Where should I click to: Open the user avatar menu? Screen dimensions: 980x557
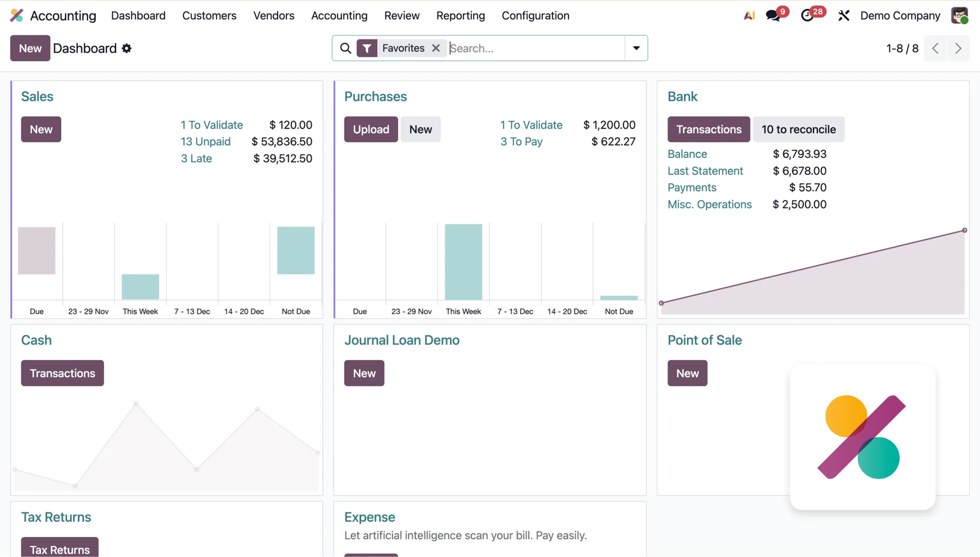(x=960, y=15)
